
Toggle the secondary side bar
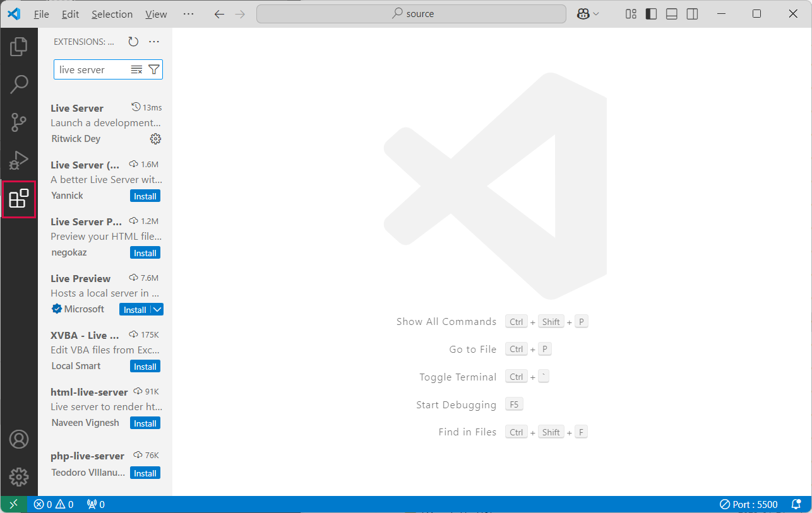pyautogui.click(x=693, y=14)
